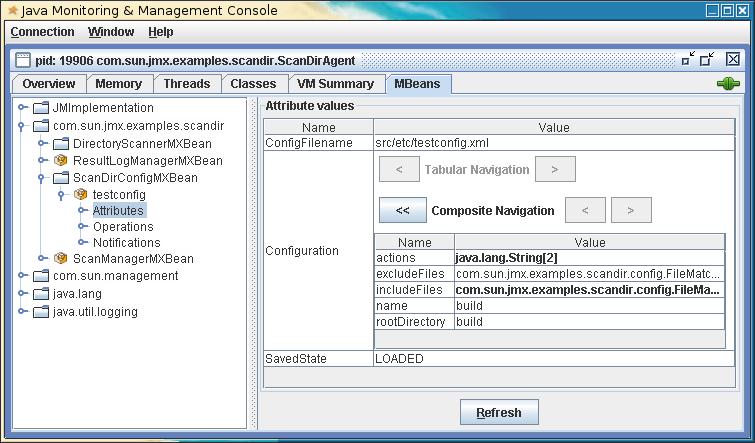Click the ResultLogManagerMXBean bean icon

click(x=60, y=160)
